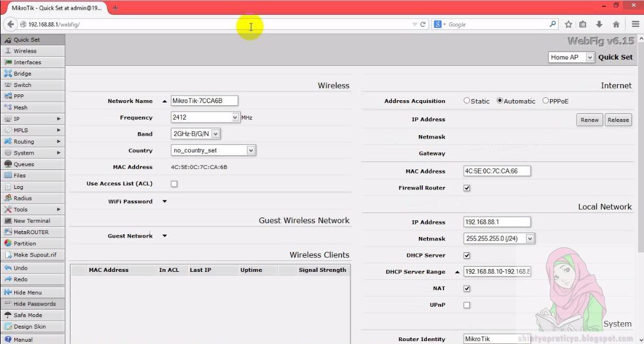
Task: Select PPPoE address acquisition
Action: pyautogui.click(x=545, y=101)
